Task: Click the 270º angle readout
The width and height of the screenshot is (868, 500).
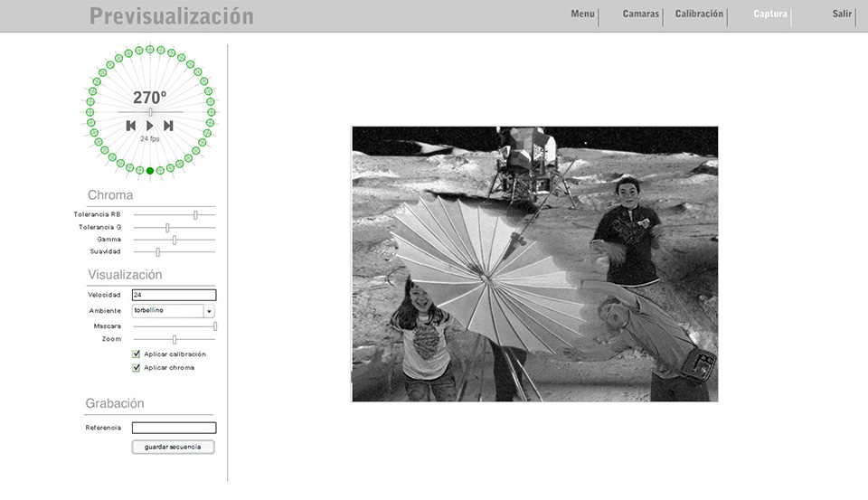Action: pyautogui.click(x=149, y=98)
